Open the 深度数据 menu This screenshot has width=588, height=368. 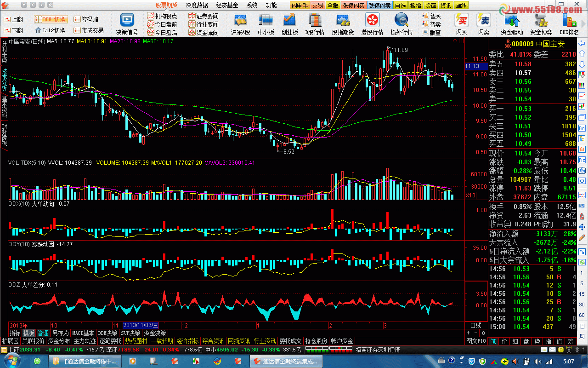pos(197,6)
